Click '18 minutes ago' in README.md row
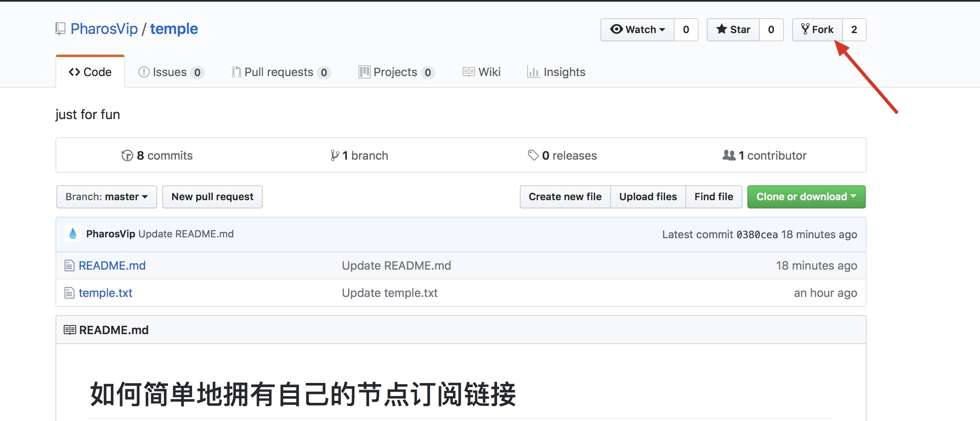Image resolution: width=980 pixels, height=421 pixels. tap(817, 266)
